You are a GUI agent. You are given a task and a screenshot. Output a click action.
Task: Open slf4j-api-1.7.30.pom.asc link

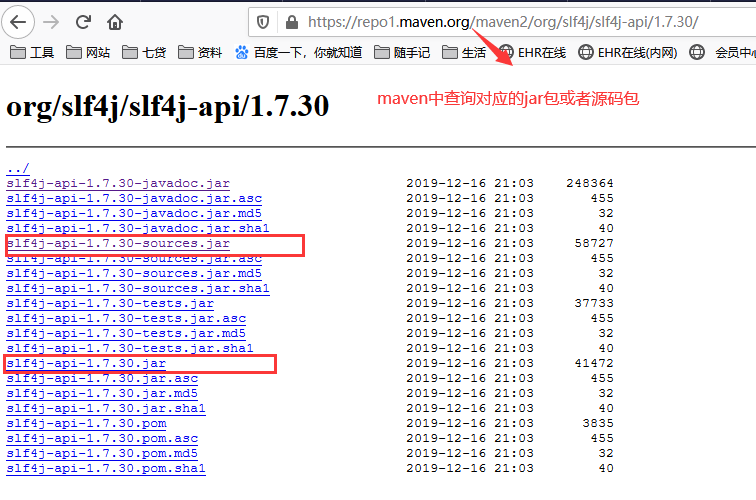click(102, 438)
